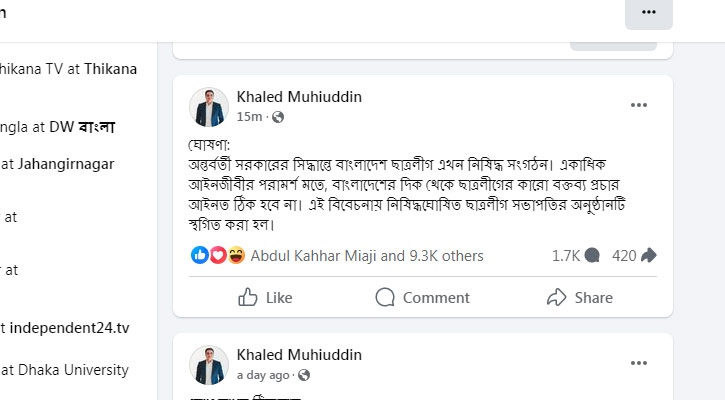This screenshot has width=725, height=400.
Task: Open the 15m timestamp link
Action: pyautogui.click(x=249, y=117)
